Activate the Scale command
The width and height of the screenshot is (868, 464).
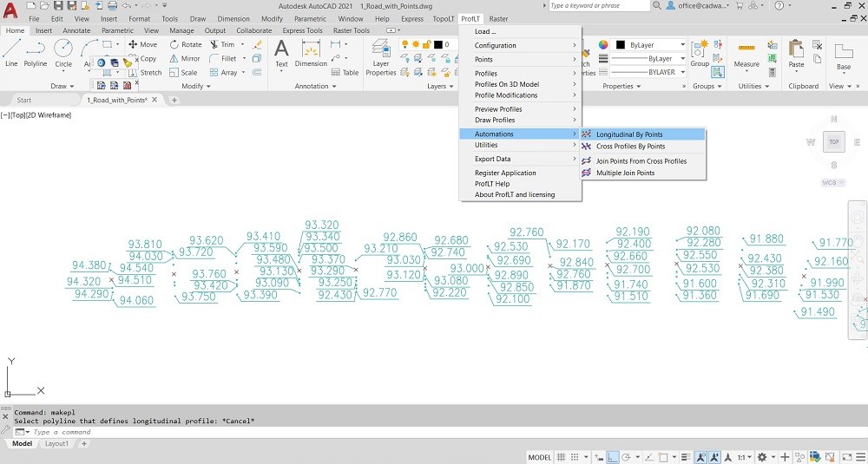pos(183,73)
